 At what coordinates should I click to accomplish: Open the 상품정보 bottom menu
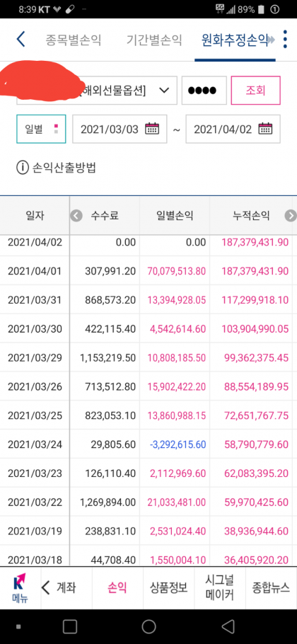click(x=168, y=587)
